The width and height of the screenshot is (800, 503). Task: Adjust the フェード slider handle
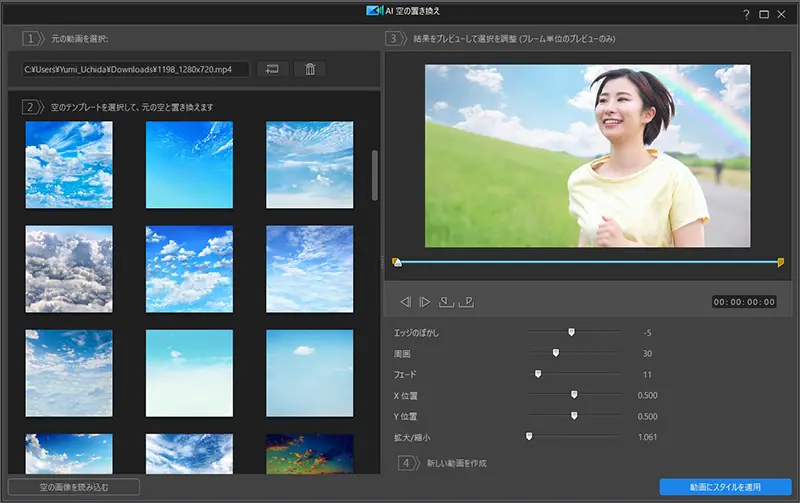click(x=538, y=374)
